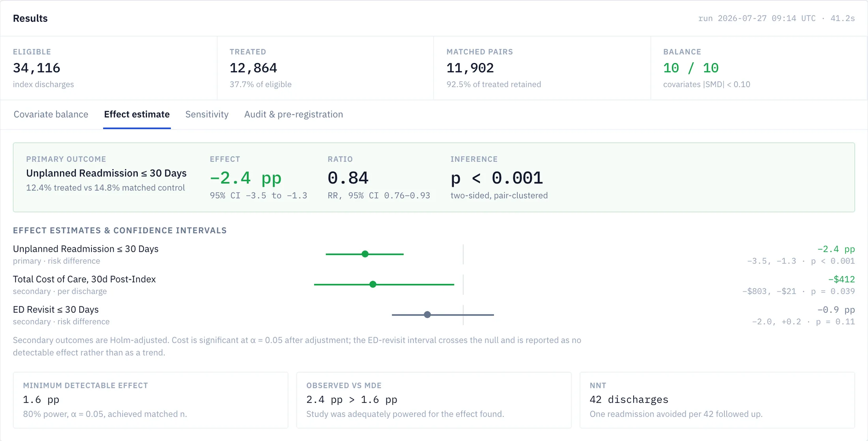Click the Minimum Detectable Effect 1.6 pp value

click(x=41, y=400)
